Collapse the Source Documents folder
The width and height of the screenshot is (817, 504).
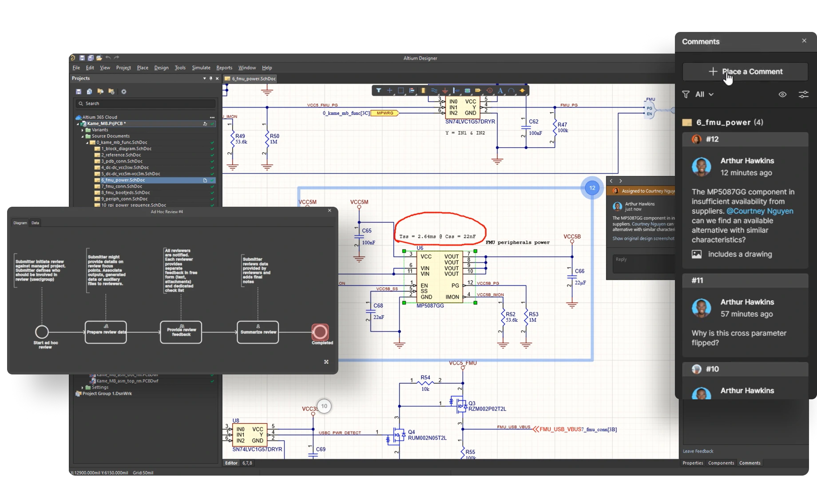pyautogui.click(x=83, y=136)
